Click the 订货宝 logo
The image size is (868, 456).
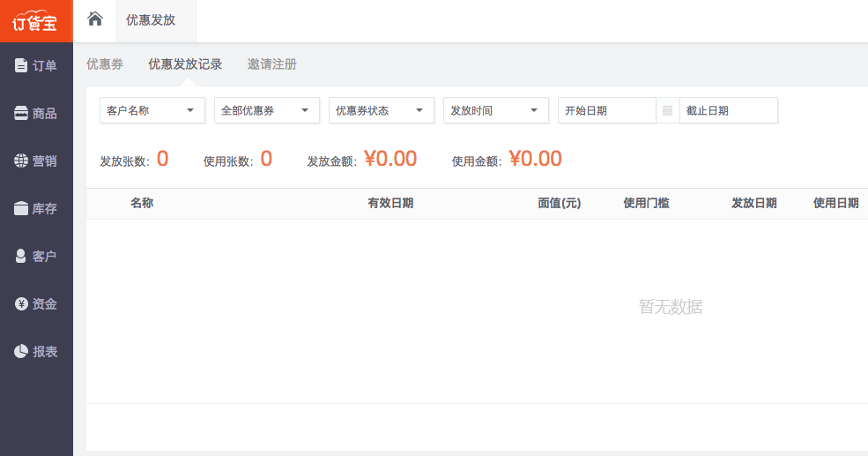click(x=36, y=21)
